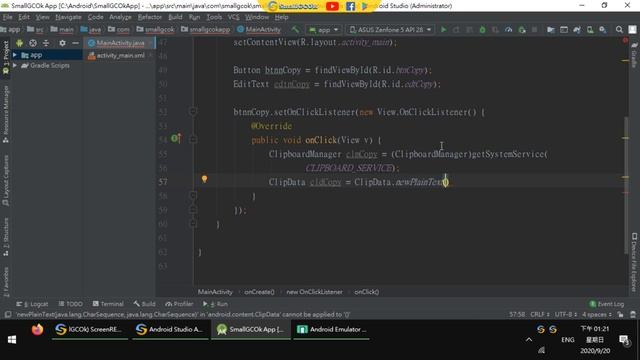Open the VCS menu

[233, 17]
